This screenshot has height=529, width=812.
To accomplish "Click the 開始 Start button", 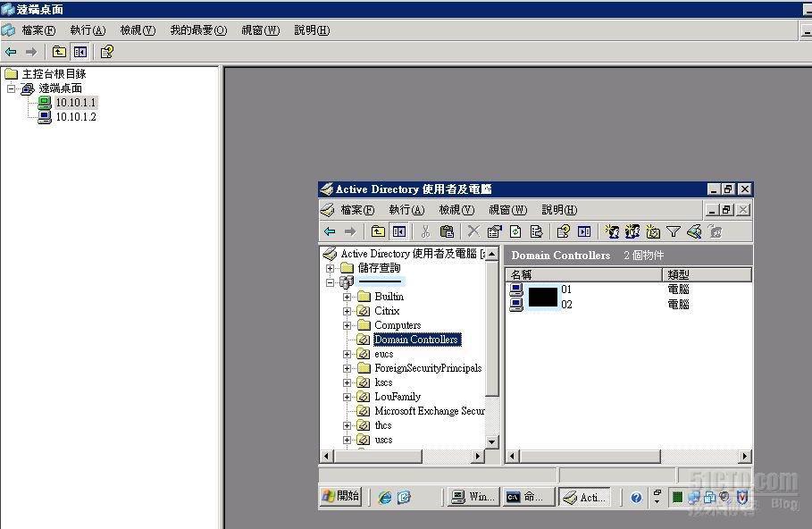I will pyautogui.click(x=340, y=497).
